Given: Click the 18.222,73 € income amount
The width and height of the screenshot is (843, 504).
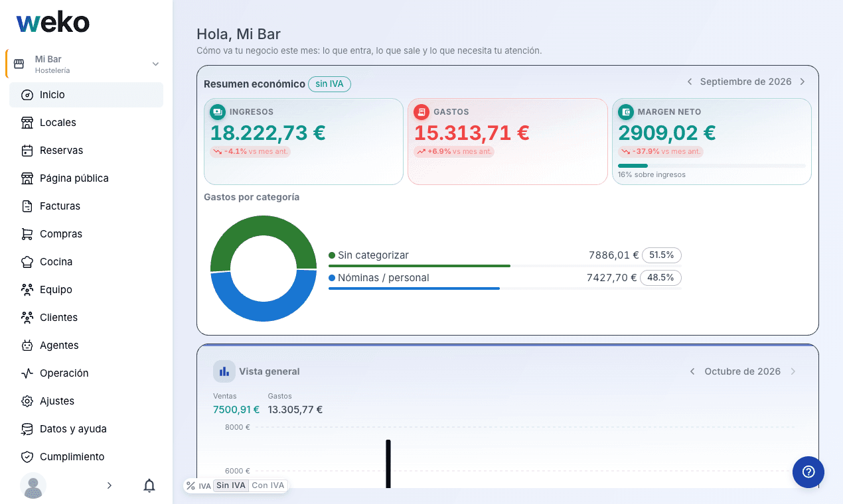Looking at the screenshot, I should [268, 133].
